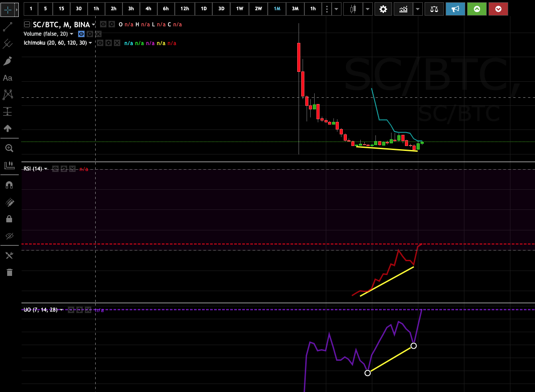Click the compare scales balance icon
Screen dimensions: 535x392
pyautogui.click(x=434, y=9)
